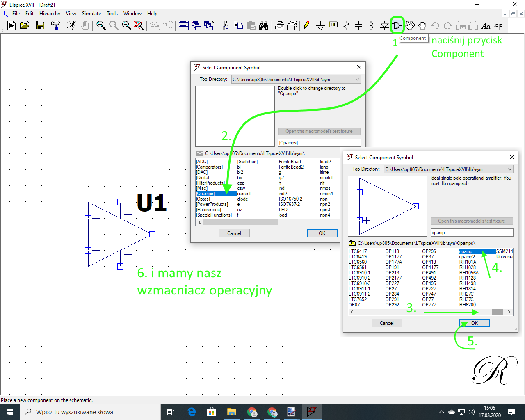The height and width of the screenshot is (420, 525).
Task: Open Control Panel via the hammer icon
Action: click(x=56, y=25)
